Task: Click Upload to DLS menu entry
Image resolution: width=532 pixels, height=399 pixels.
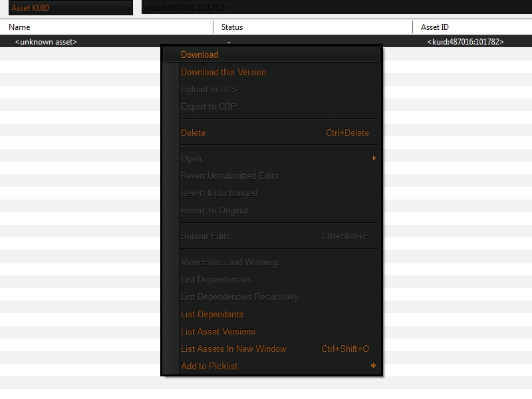Action: 209,90
